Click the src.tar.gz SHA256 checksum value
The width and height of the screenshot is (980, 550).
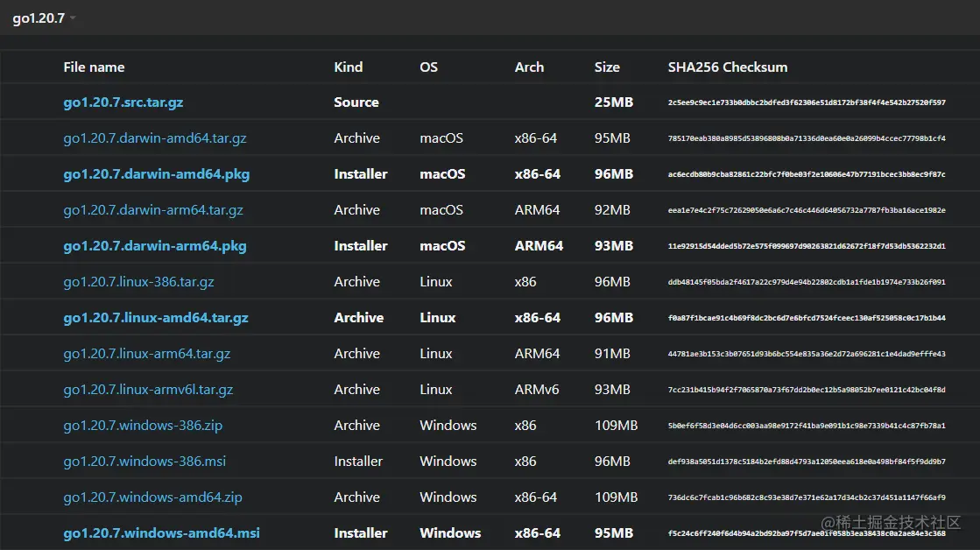[806, 103]
